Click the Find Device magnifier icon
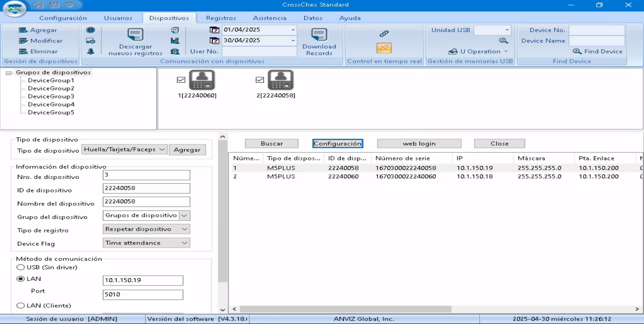The height and width of the screenshot is (324, 644). point(577,51)
